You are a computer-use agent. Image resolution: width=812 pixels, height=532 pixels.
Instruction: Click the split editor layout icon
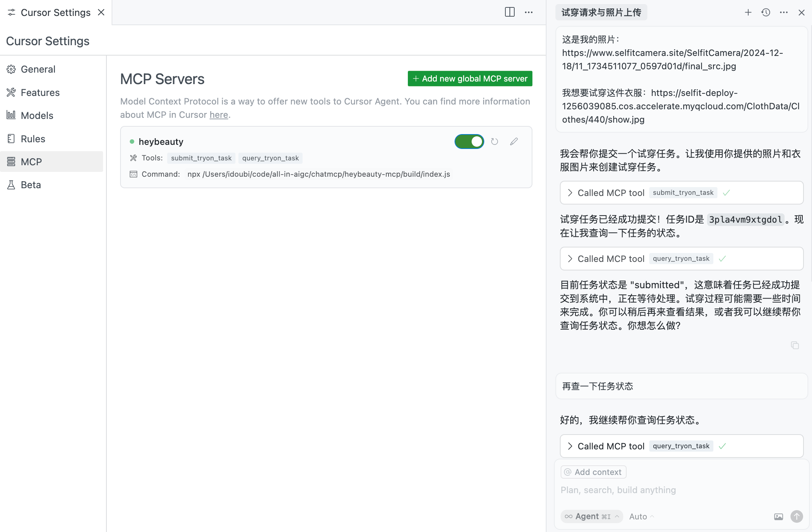pos(509,12)
